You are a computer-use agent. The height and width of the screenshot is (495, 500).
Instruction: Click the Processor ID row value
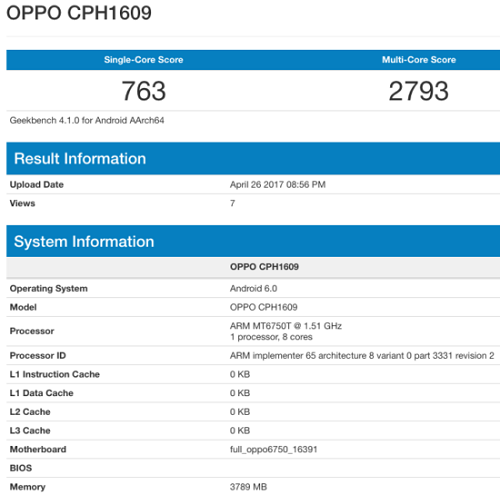(x=362, y=355)
